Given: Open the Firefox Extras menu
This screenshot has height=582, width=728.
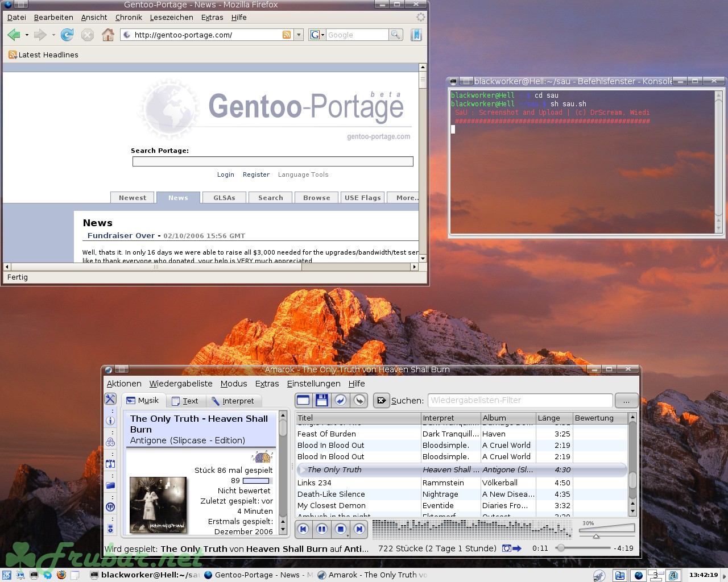Looking at the screenshot, I should point(212,18).
